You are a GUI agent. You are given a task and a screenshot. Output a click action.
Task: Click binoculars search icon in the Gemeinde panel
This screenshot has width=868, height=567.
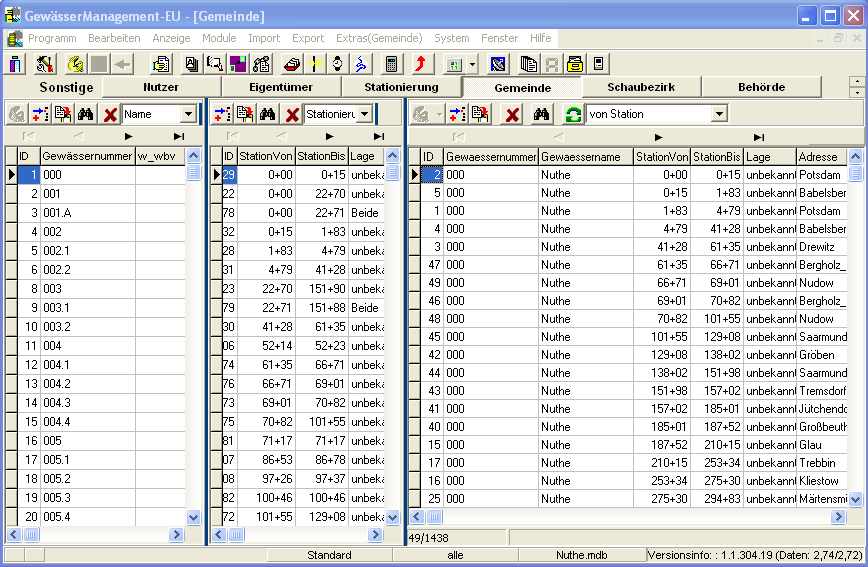click(541, 114)
